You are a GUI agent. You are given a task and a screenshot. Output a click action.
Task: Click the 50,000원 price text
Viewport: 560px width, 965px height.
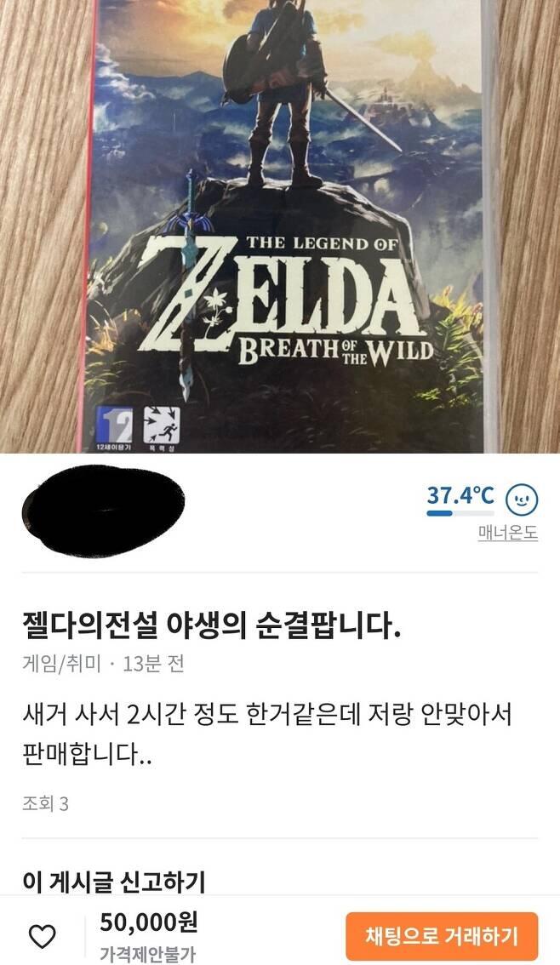pyautogui.click(x=148, y=922)
